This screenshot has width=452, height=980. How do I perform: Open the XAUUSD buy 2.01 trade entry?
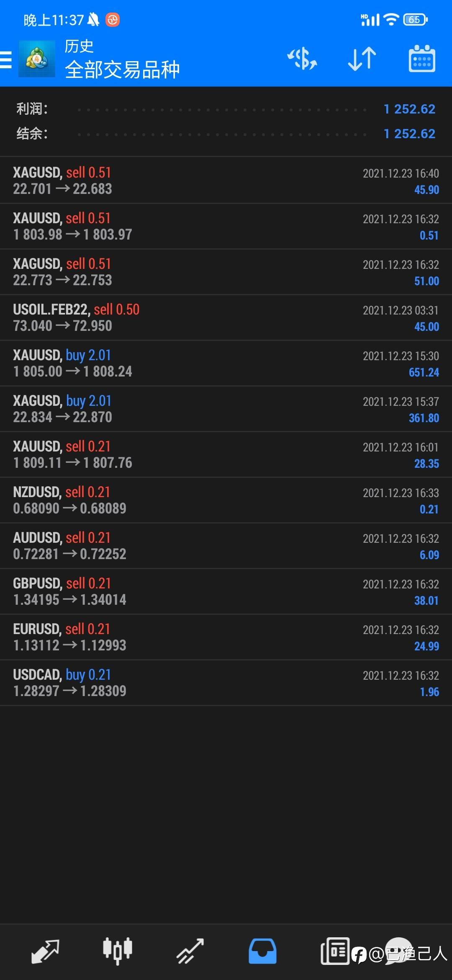pos(226,364)
